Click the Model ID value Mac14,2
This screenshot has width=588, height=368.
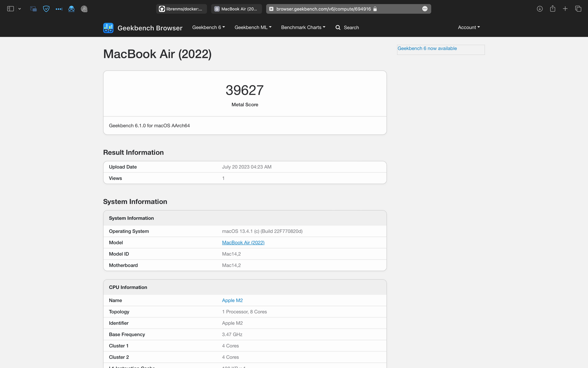(231, 254)
